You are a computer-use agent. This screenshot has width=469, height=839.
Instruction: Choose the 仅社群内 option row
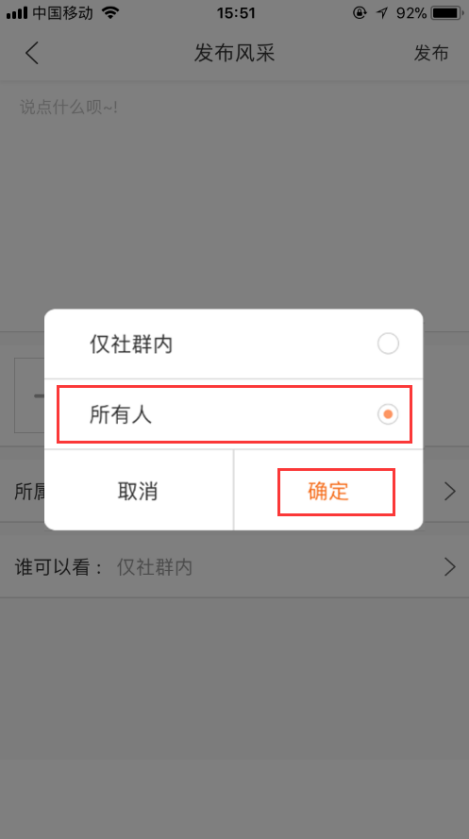pyautogui.click(x=234, y=344)
